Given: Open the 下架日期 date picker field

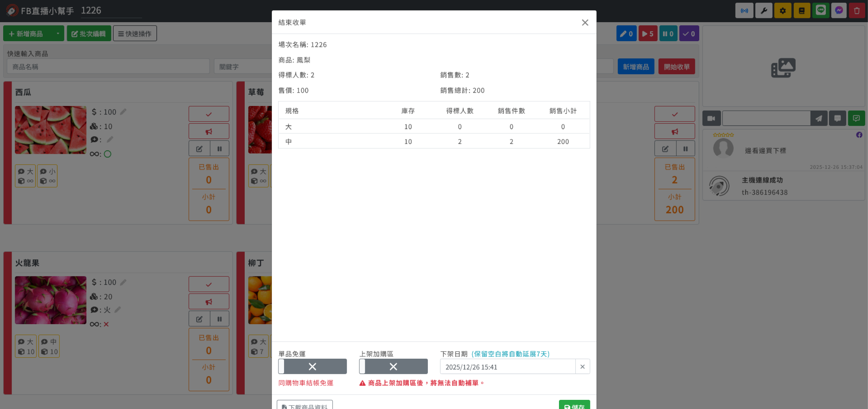Looking at the screenshot, I should coord(507,367).
